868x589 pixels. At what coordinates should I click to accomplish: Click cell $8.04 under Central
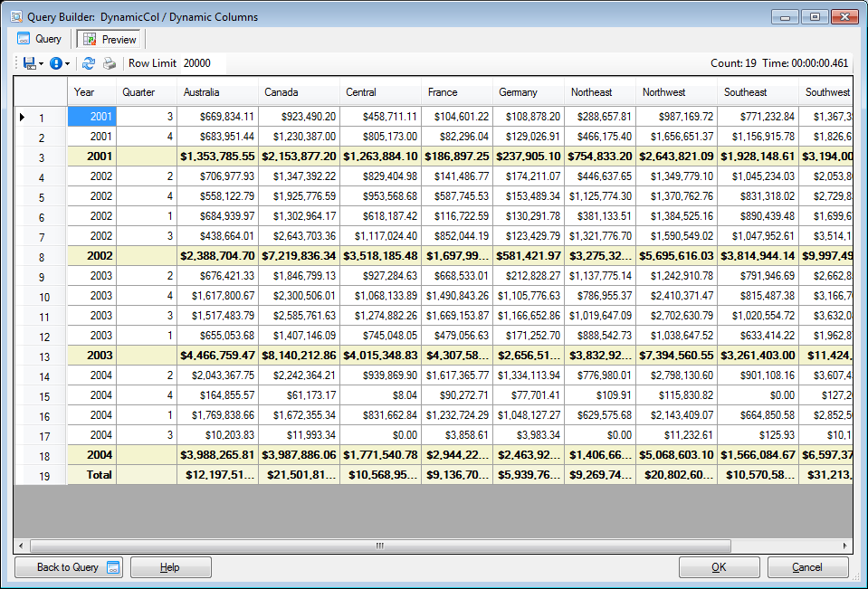pos(380,395)
